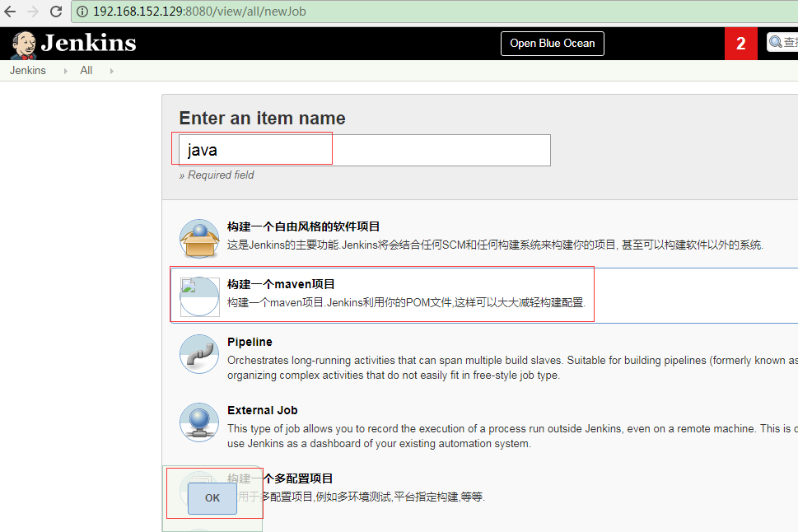
Task: Click the Jenkins butler logo
Action: [23, 44]
